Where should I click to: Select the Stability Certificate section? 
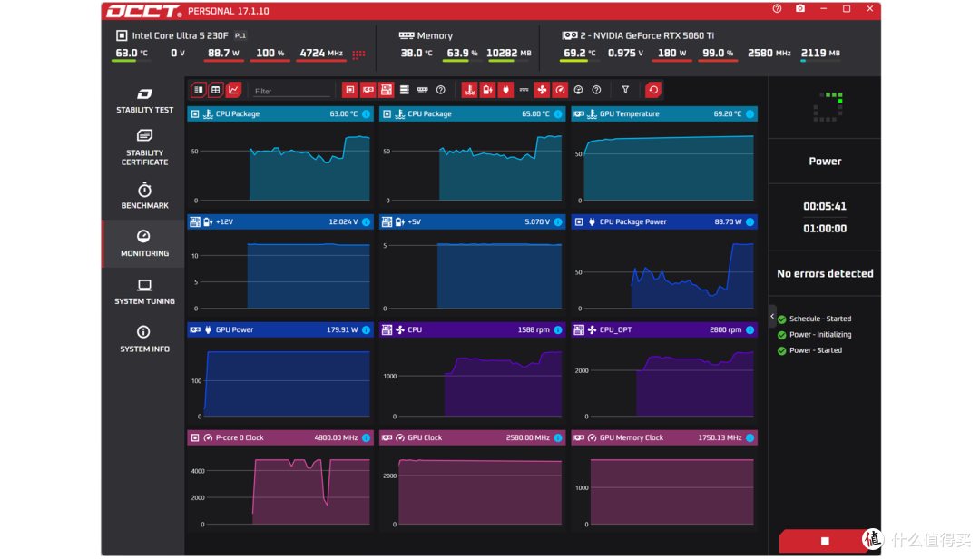coord(144,148)
